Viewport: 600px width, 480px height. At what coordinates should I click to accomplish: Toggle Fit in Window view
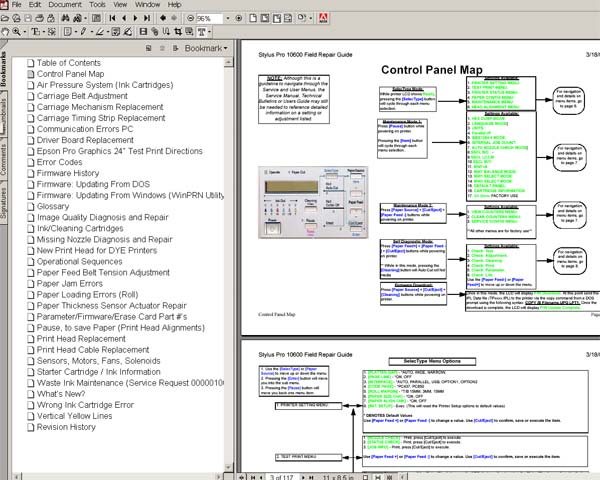tap(265, 18)
